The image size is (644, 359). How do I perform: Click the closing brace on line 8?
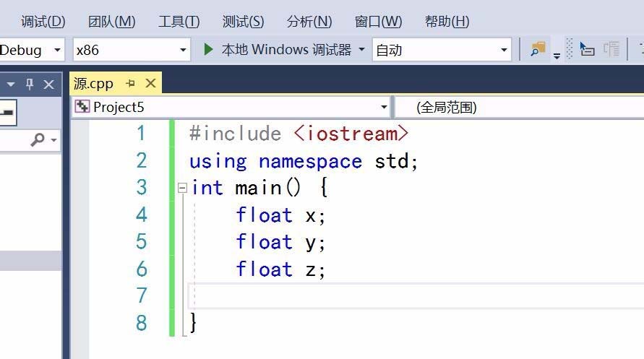click(x=193, y=322)
